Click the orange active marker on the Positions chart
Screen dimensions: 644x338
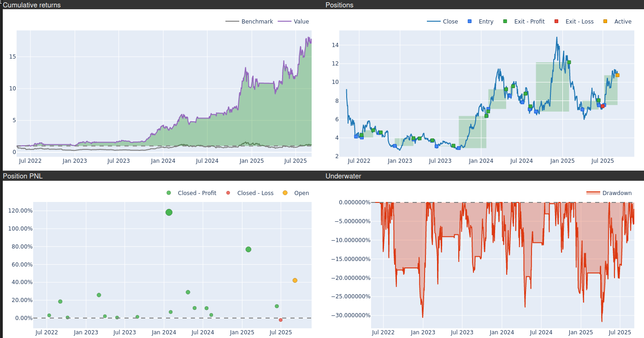(x=617, y=75)
